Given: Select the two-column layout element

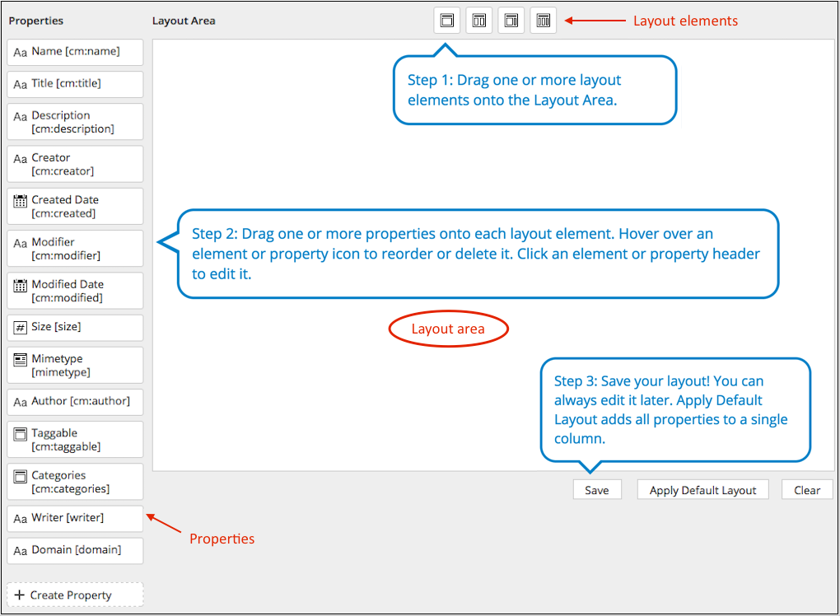Looking at the screenshot, I should click(x=478, y=20).
